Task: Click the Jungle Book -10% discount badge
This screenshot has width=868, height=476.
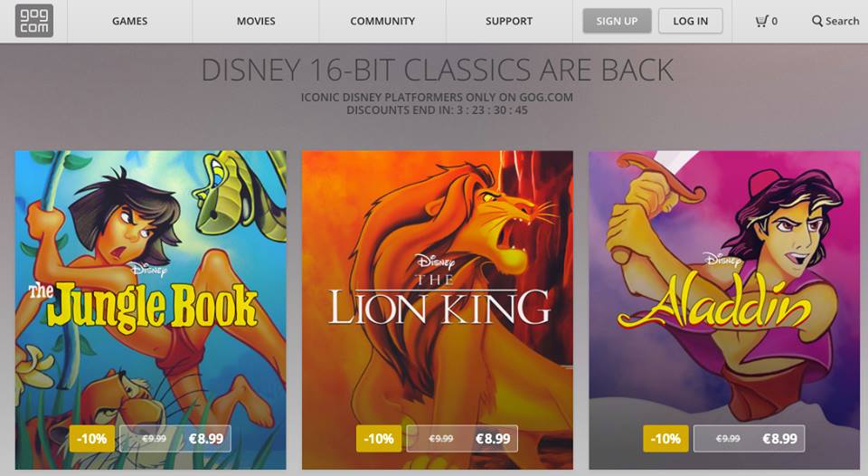Action: click(92, 439)
